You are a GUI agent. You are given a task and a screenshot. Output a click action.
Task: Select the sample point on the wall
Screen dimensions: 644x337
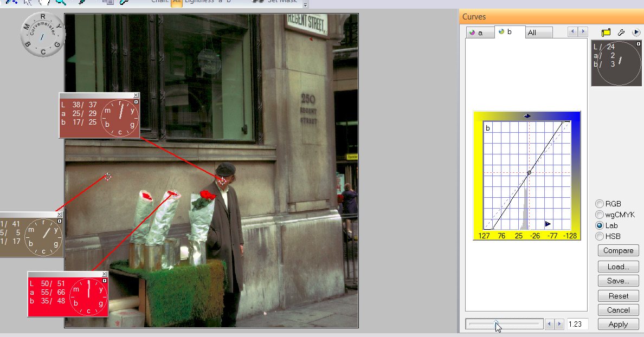pyautogui.click(x=107, y=177)
